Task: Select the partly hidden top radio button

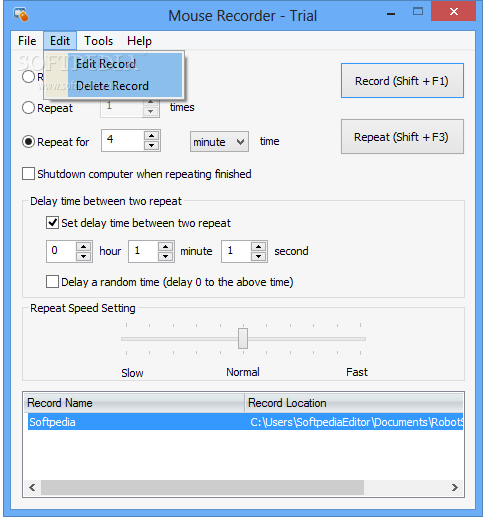Action: 28,77
